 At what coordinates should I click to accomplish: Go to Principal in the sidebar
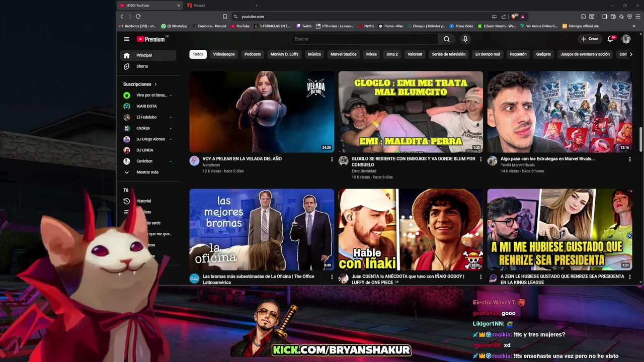click(148, 55)
